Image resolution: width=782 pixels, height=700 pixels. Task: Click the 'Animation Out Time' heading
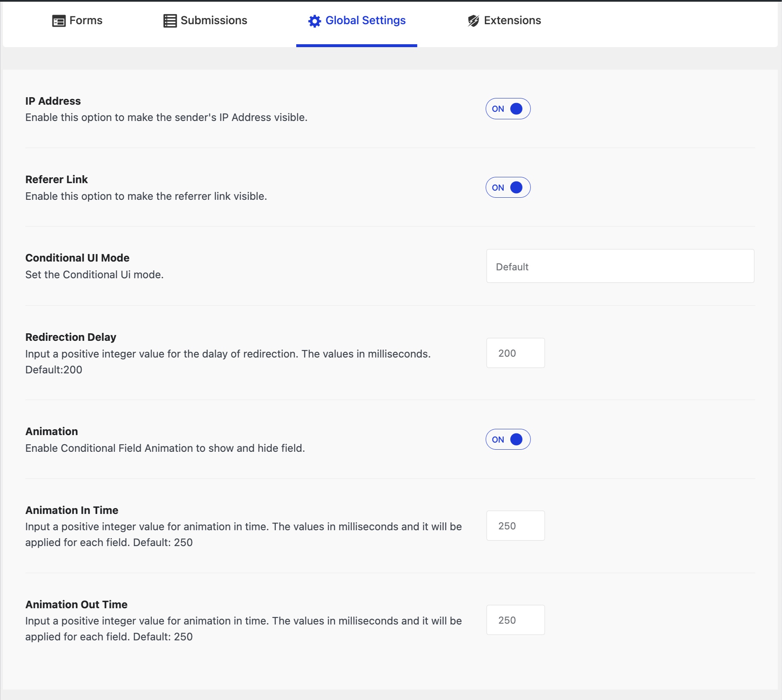pos(76,604)
